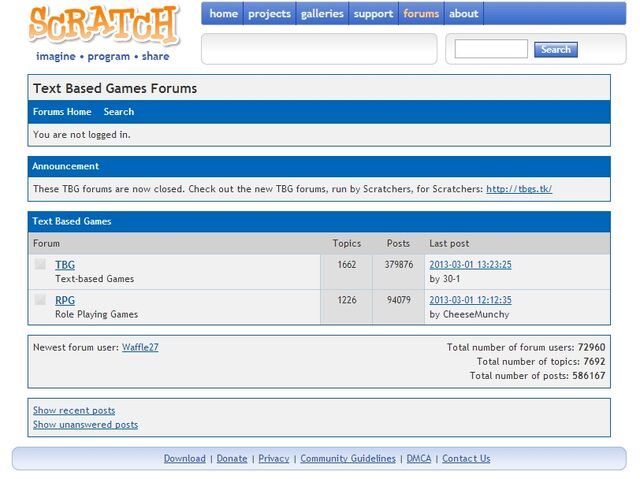Click the TBG forum status icon

[x=40, y=264]
